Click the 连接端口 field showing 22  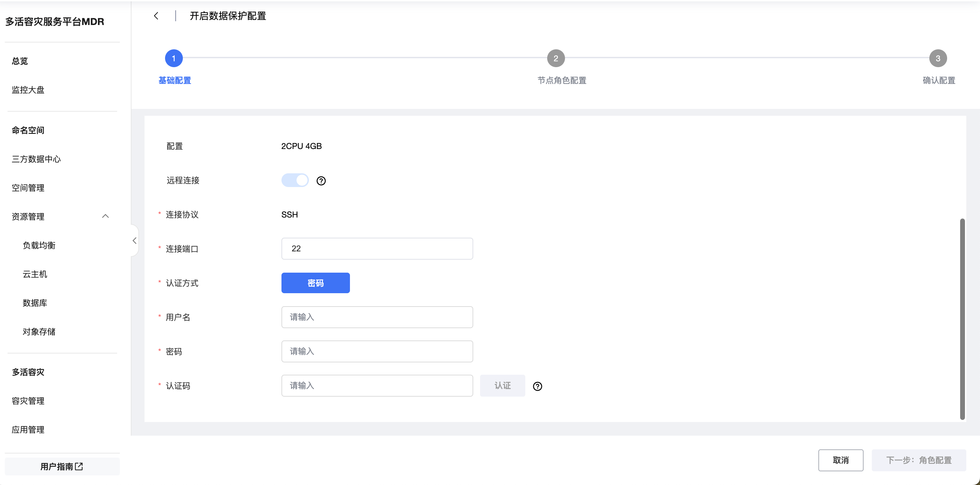point(377,249)
